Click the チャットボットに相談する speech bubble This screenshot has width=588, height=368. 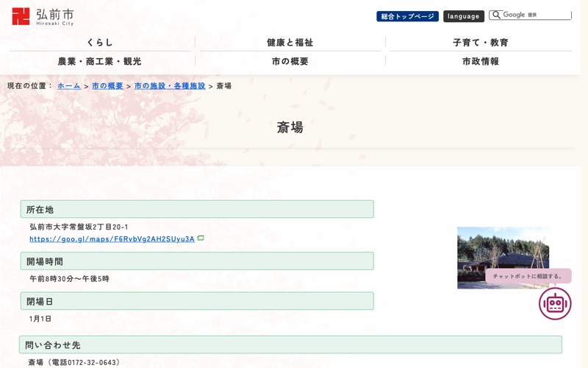[528, 276]
